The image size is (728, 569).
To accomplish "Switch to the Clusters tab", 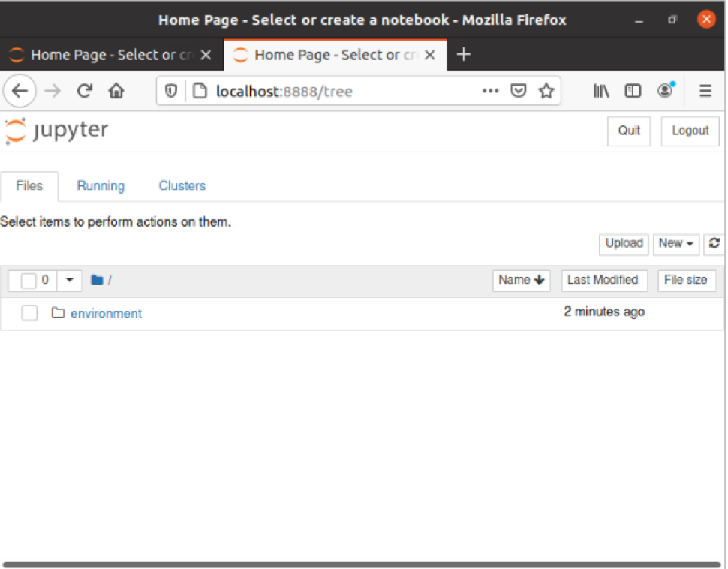I will (182, 186).
